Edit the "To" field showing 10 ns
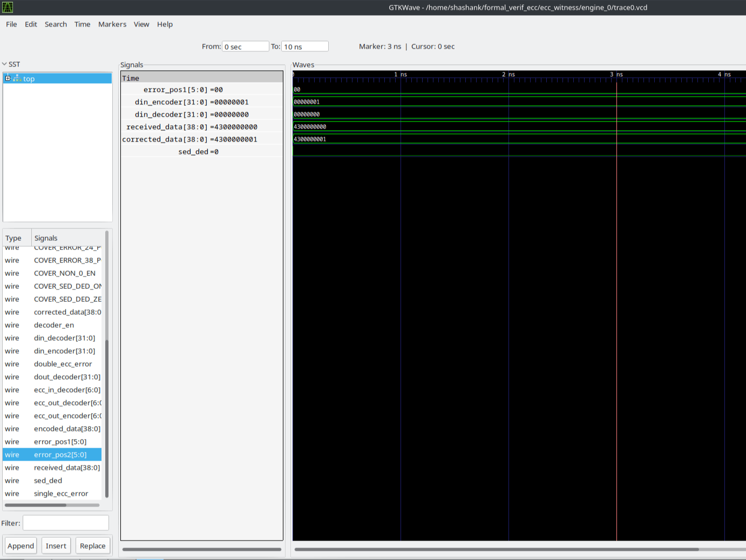746x560 pixels. tap(305, 46)
